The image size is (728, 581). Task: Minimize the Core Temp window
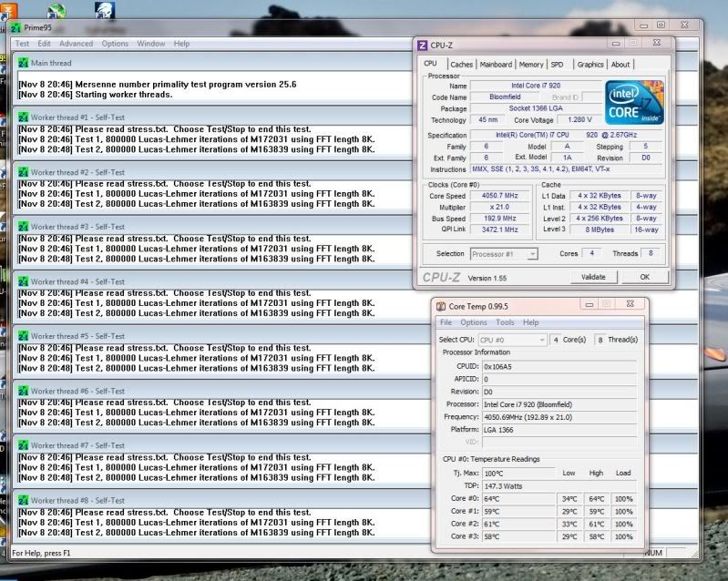[x=590, y=304]
